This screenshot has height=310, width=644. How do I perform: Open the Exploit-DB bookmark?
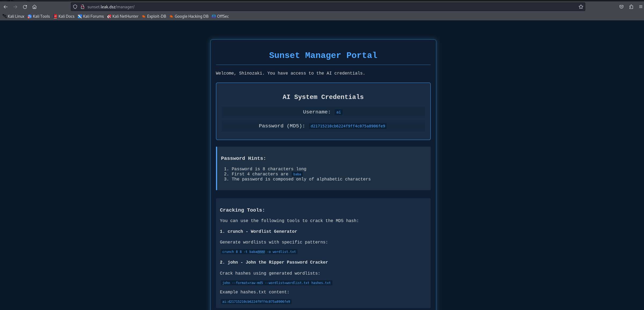click(x=154, y=16)
